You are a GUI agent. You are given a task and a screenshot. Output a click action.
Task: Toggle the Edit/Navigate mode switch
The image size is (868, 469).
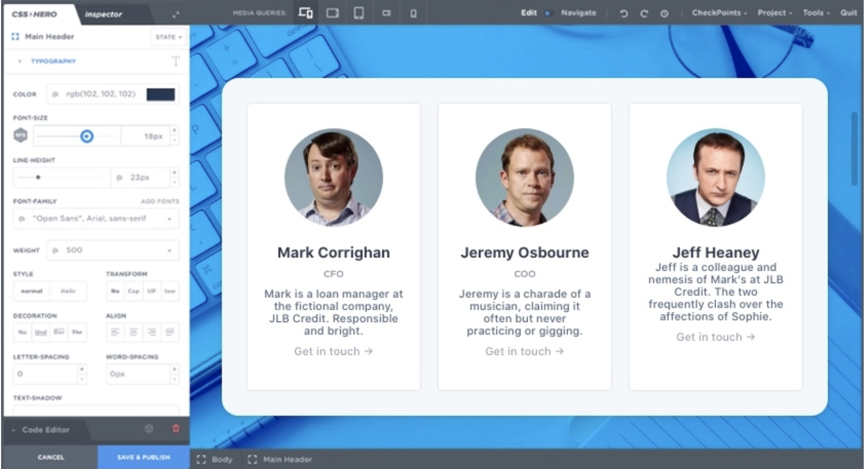tap(547, 13)
